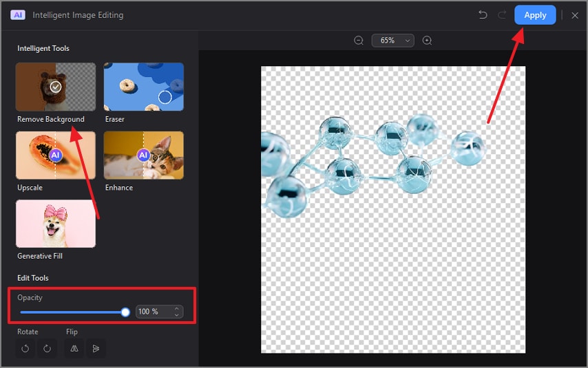The image size is (588, 368).
Task: Click the Opacity slider handle
Action: pyautogui.click(x=125, y=312)
